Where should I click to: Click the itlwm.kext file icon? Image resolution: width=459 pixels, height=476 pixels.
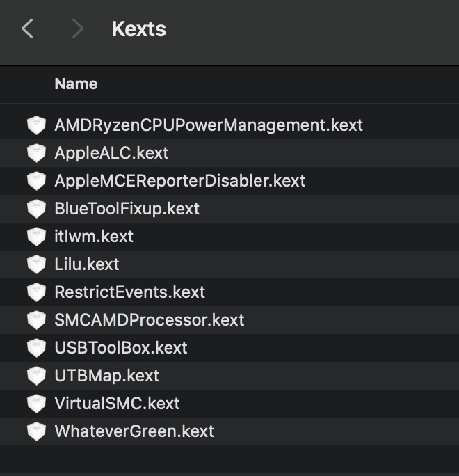(x=36, y=237)
